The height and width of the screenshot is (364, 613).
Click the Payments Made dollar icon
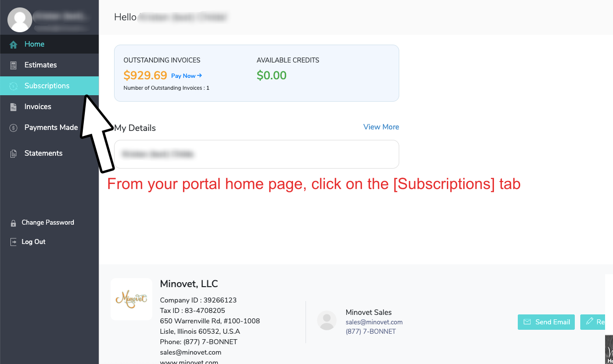click(x=13, y=128)
